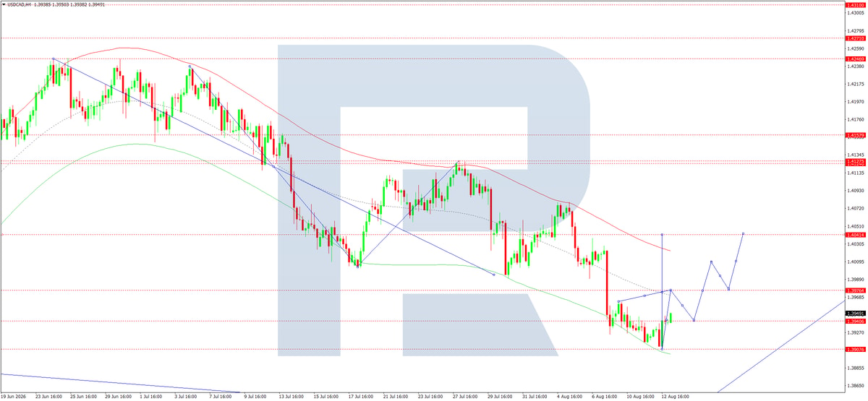Select the 1.42710 red price level label

856,38
